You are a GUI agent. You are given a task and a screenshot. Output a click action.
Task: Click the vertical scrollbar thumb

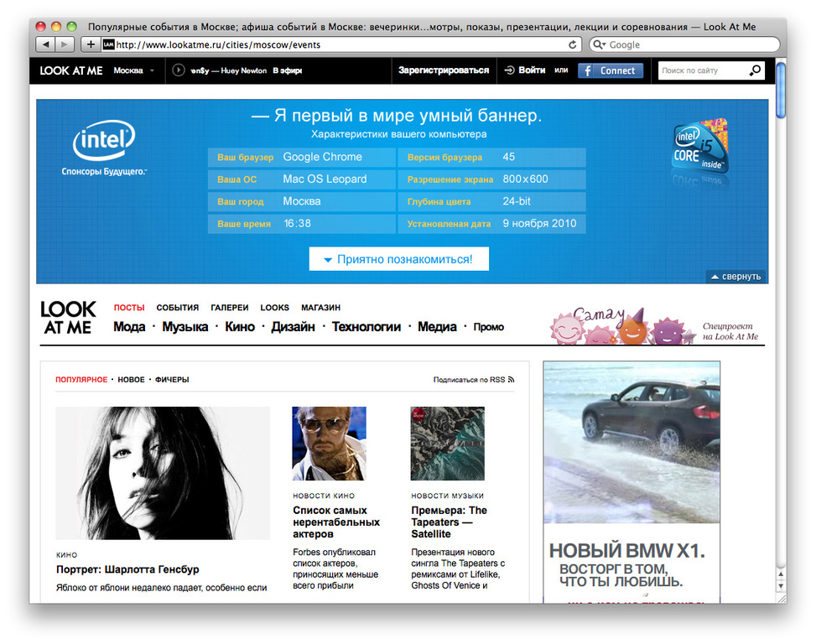(780, 90)
